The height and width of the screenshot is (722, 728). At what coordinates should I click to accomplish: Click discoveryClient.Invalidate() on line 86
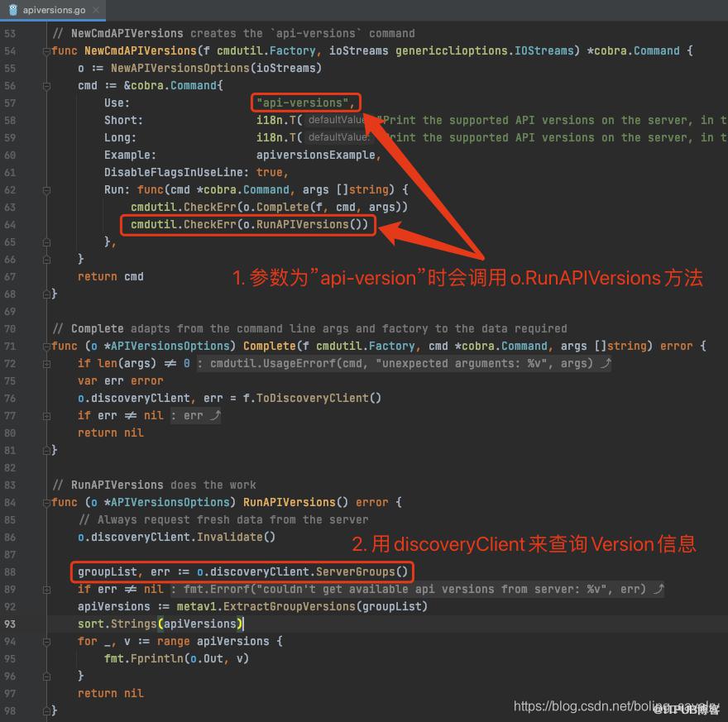pyautogui.click(x=183, y=538)
